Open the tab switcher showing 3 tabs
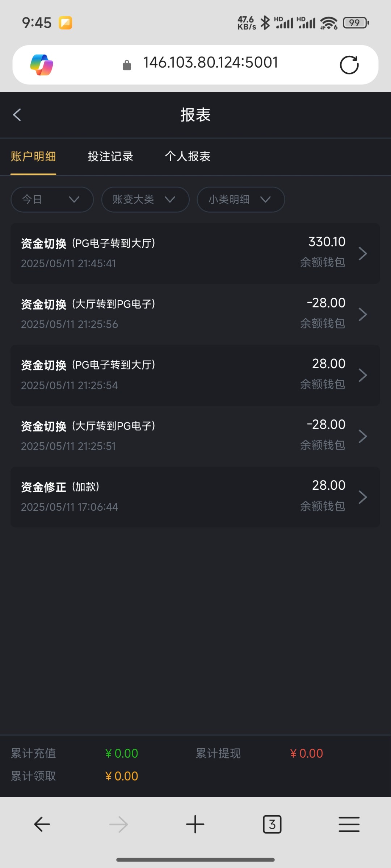 (x=272, y=824)
